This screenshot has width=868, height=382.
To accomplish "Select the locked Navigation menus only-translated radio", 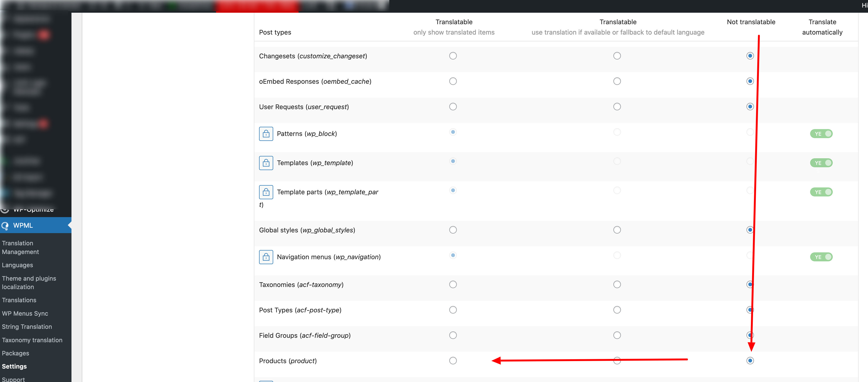I will click(453, 255).
